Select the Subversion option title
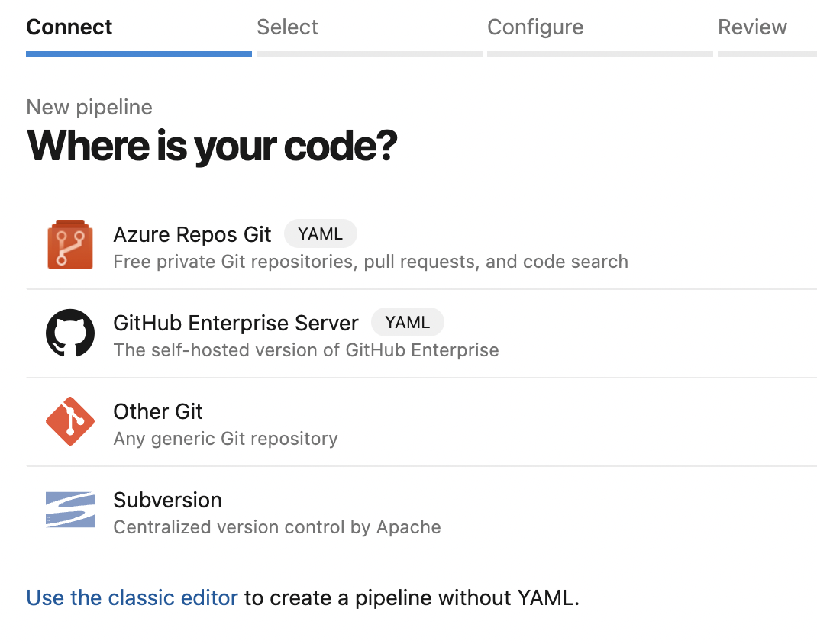This screenshot has height=644, width=817. click(x=167, y=500)
